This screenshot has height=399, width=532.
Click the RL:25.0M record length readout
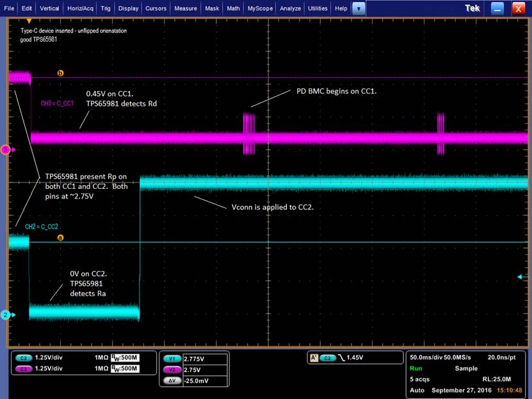point(496,379)
